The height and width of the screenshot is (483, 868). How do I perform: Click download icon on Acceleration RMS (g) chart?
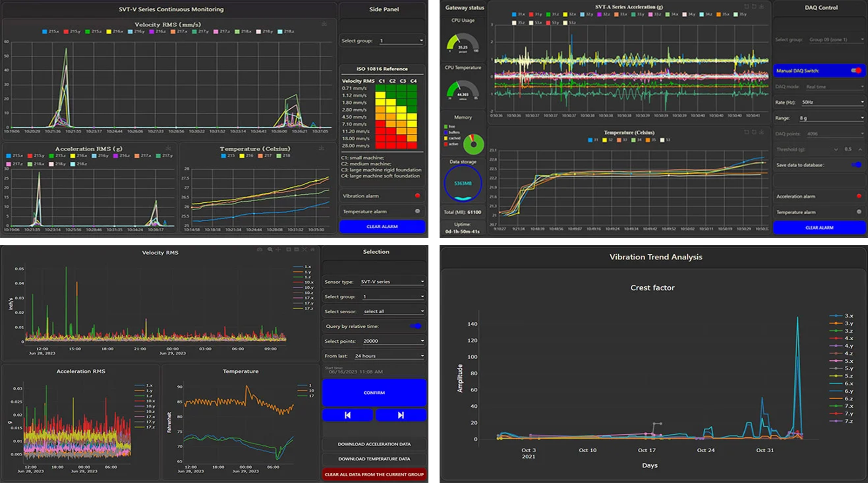[x=168, y=148]
